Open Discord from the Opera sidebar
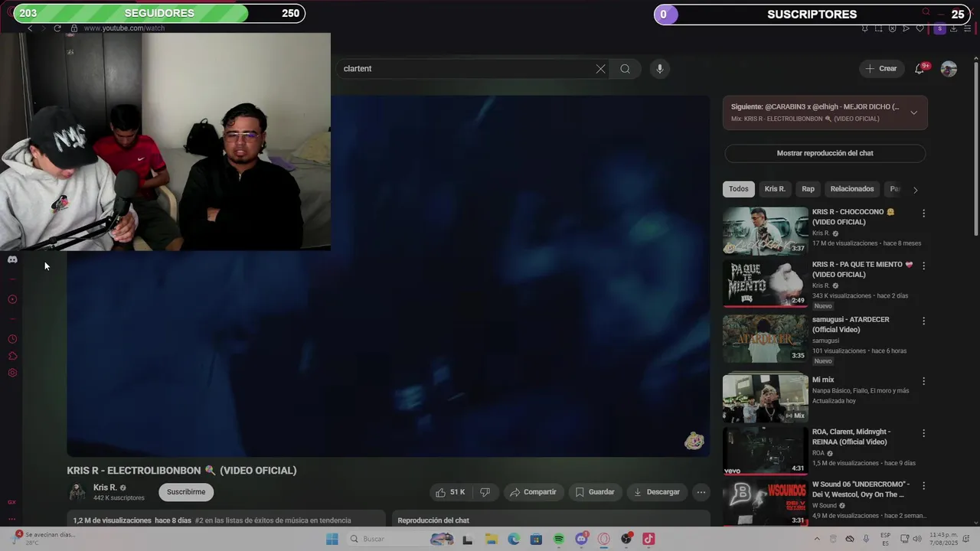This screenshot has height=551, width=980. [12, 259]
